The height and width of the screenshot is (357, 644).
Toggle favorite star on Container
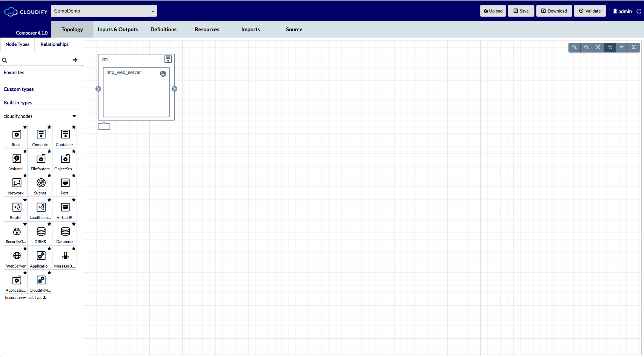(74, 127)
